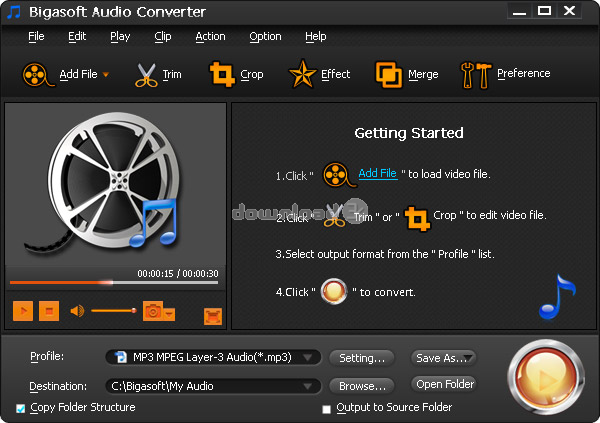
Task: Open the Clip menu
Action: [x=163, y=36]
